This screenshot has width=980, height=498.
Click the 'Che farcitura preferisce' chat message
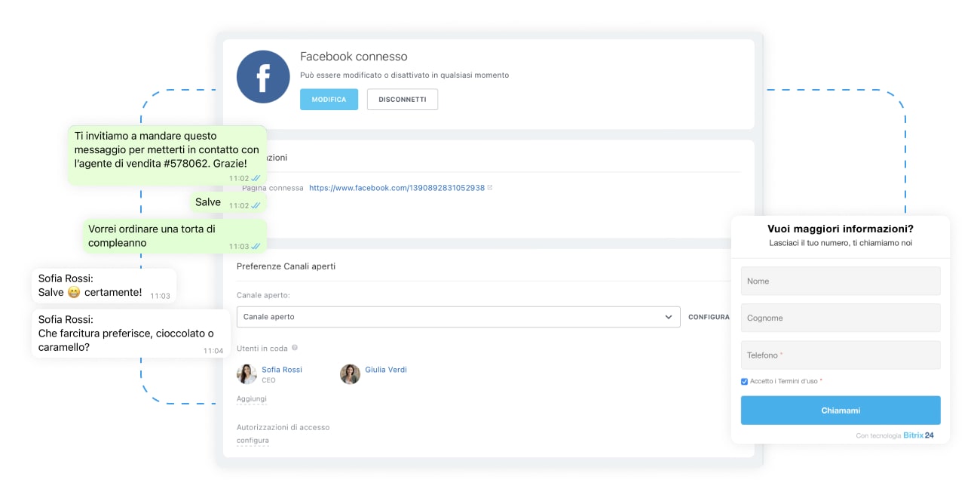(131, 333)
